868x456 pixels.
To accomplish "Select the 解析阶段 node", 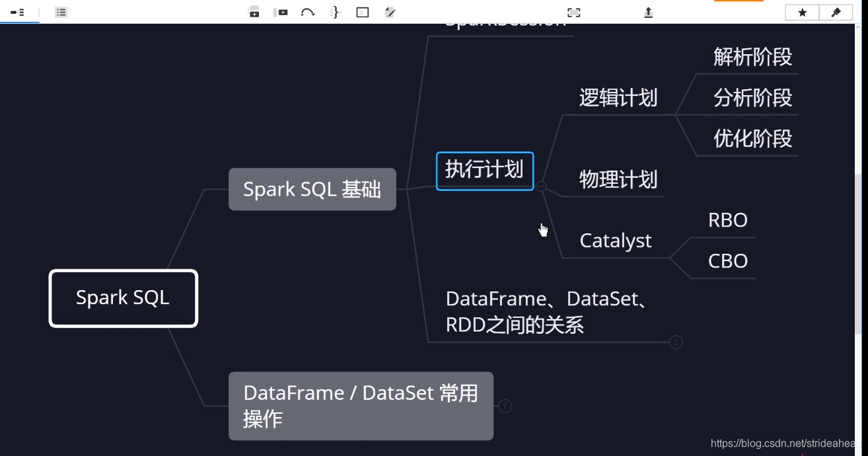I will [x=752, y=57].
